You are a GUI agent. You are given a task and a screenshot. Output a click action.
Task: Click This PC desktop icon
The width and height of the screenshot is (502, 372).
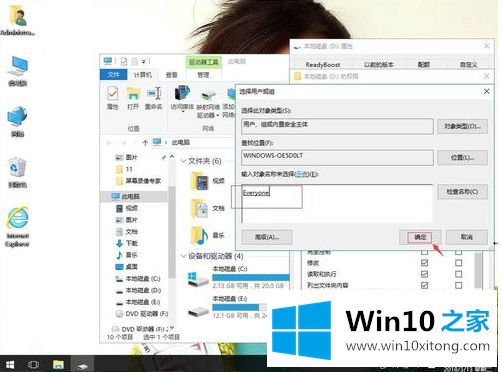[x=17, y=72]
